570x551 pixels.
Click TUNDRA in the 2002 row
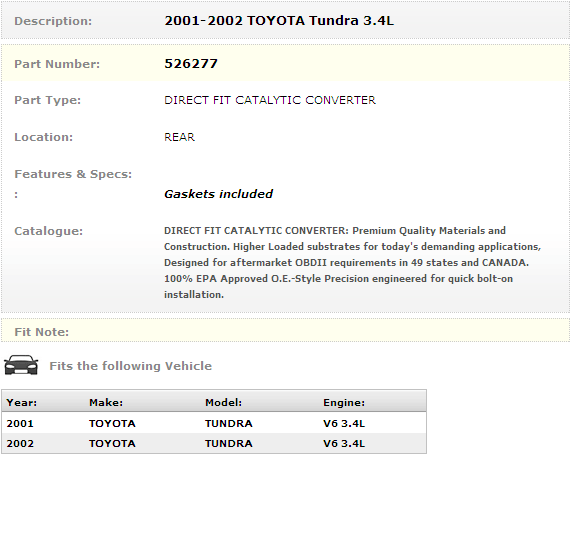click(x=229, y=443)
